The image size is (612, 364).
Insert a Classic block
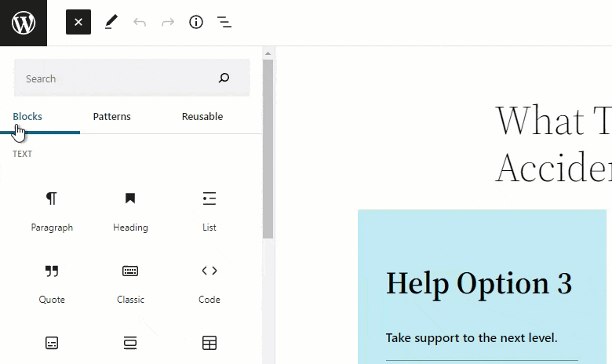click(130, 284)
